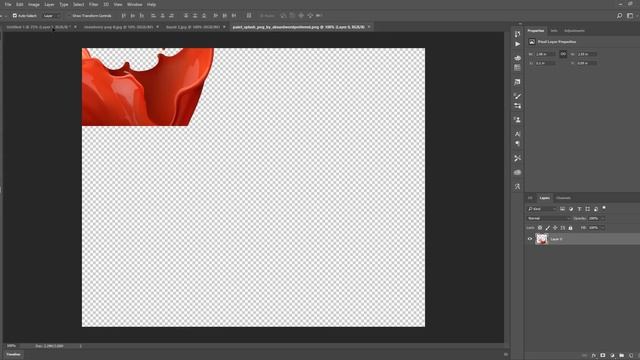Toggle lock transparent pixels
Screen dimensions: 640x360
[x=540, y=228]
